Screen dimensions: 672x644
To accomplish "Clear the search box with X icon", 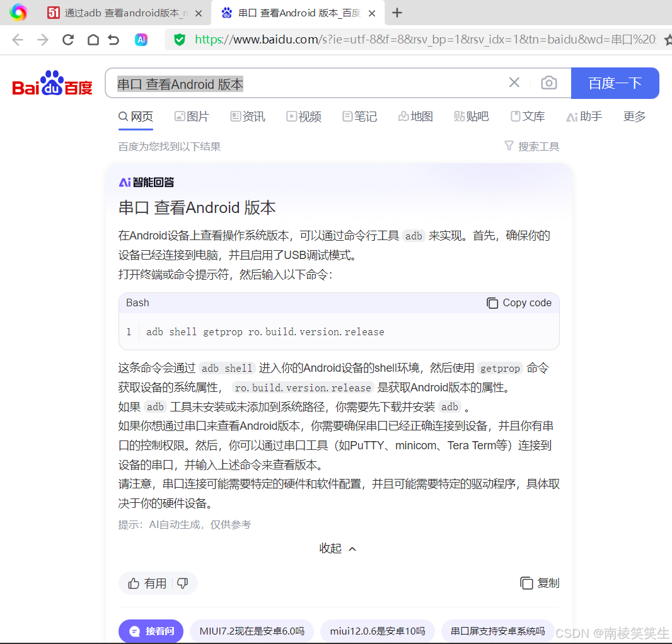I will pyautogui.click(x=514, y=83).
